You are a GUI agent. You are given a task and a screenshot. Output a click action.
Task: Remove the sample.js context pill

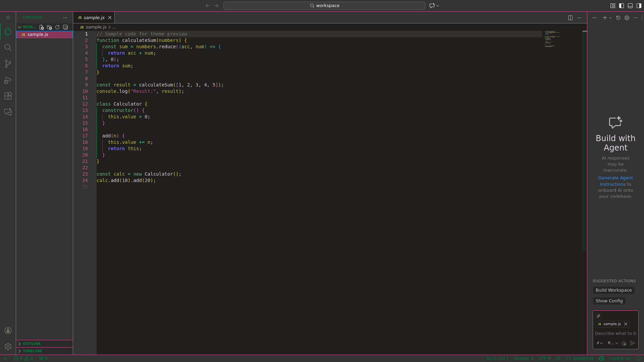pos(625,324)
